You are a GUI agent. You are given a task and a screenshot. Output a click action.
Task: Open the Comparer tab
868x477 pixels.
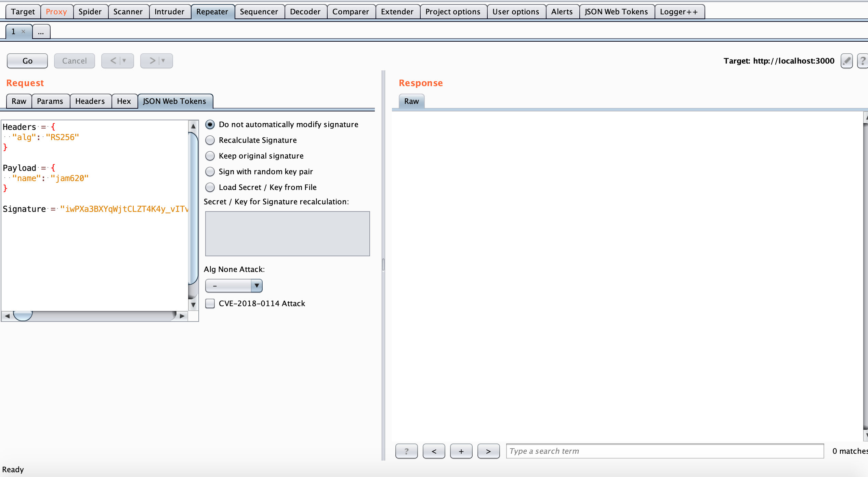point(351,12)
